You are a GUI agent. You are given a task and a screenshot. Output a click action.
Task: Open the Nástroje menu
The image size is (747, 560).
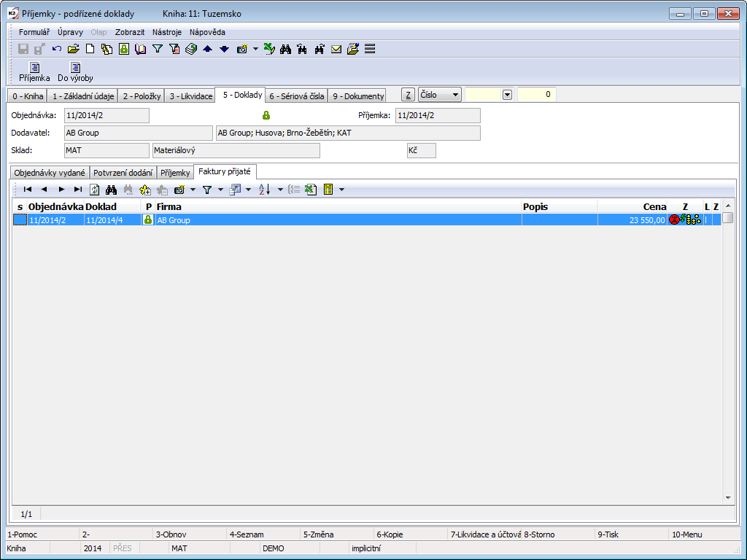click(166, 32)
